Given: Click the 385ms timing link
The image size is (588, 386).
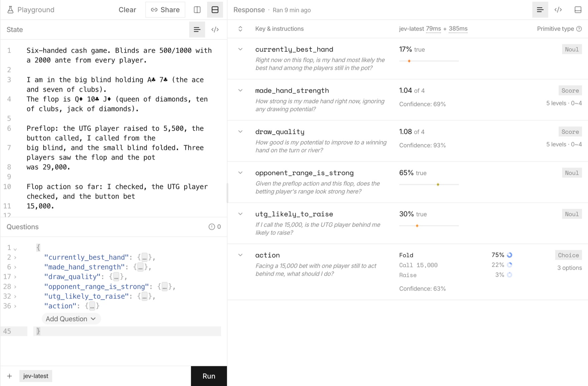Looking at the screenshot, I should (458, 29).
